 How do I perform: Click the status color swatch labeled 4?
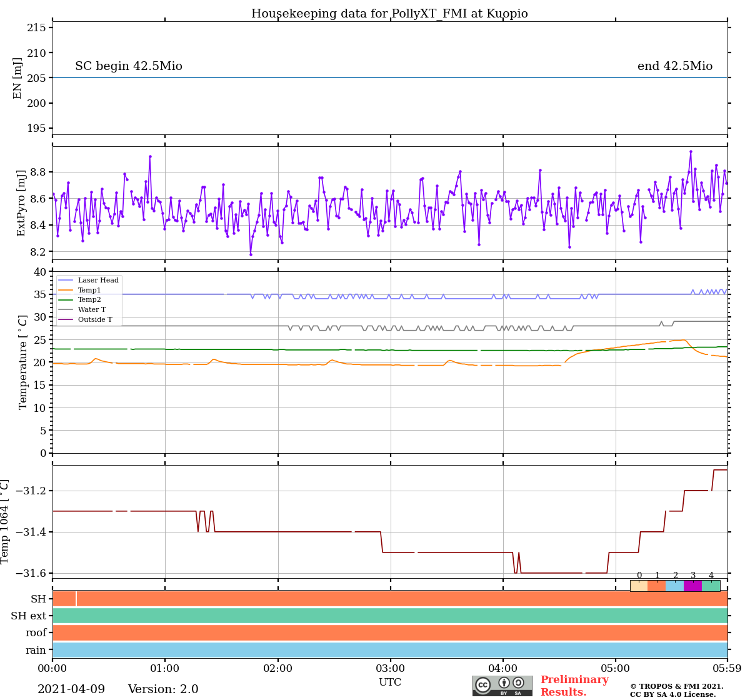click(x=711, y=586)
